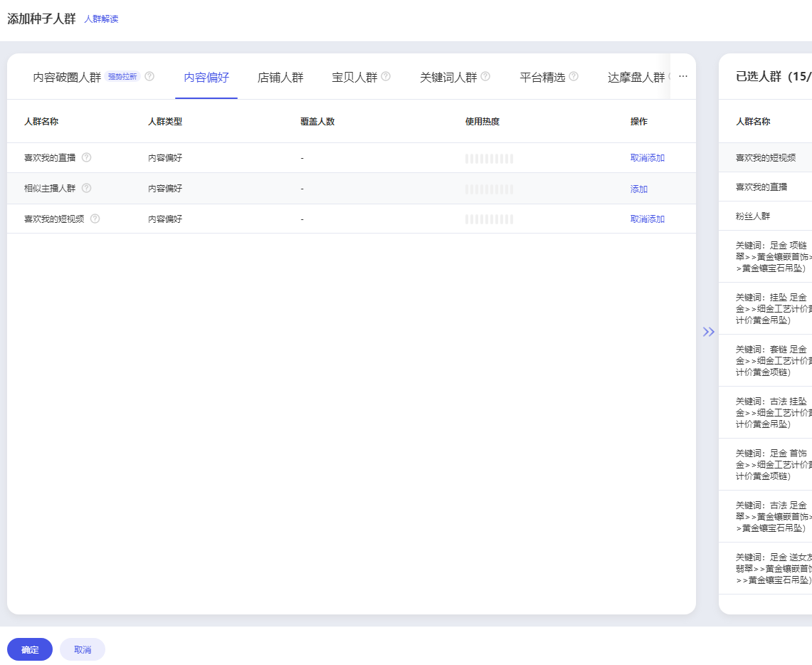The width and height of the screenshot is (812, 665).
Task: Open the more tabs ellipsis menu
Action: pyautogui.click(x=683, y=76)
